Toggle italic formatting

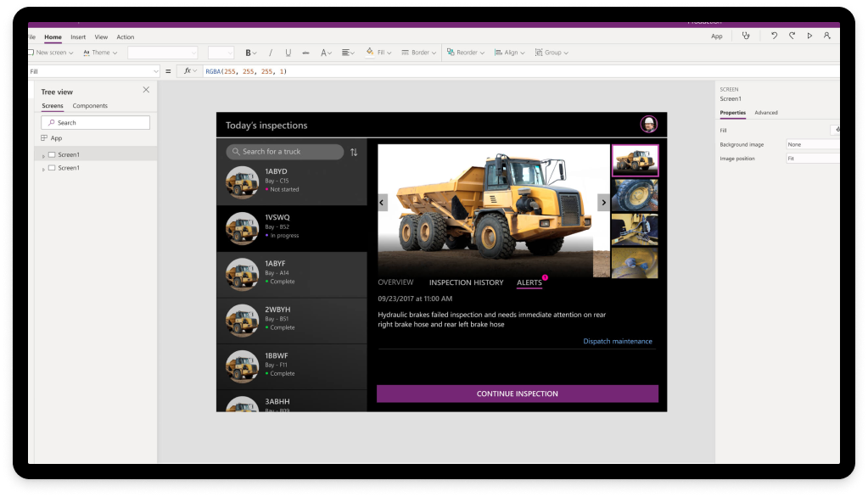coord(270,53)
